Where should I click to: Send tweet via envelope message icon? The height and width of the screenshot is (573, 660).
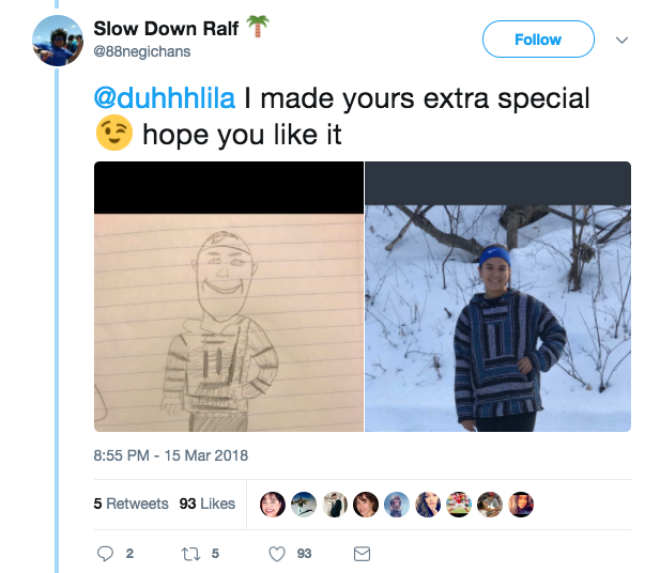pyautogui.click(x=362, y=554)
